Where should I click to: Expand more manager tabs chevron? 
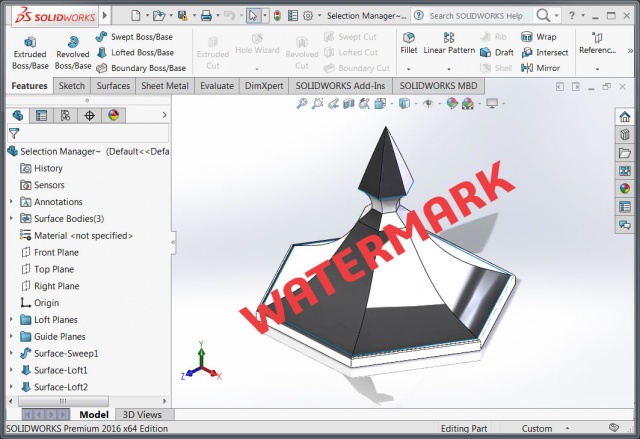coord(164,115)
